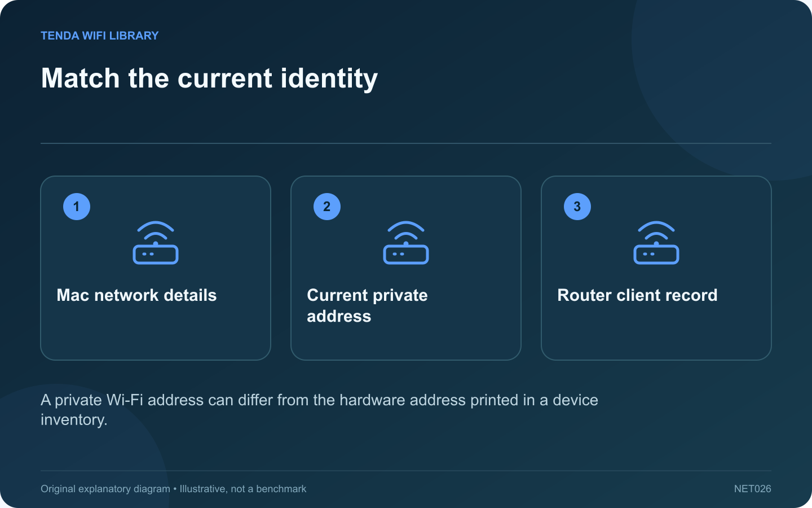
Task: Click the router icon above Router client record
Action: tap(656, 243)
